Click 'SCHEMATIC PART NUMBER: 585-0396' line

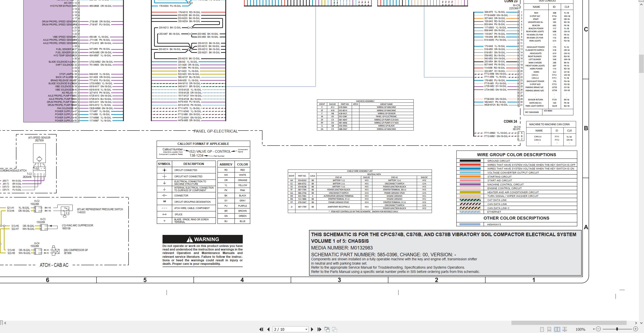pos(383,255)
